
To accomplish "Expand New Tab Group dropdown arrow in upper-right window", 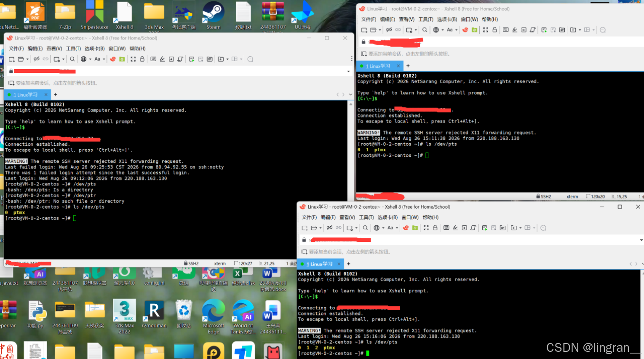I will click(x=580, y=30).
